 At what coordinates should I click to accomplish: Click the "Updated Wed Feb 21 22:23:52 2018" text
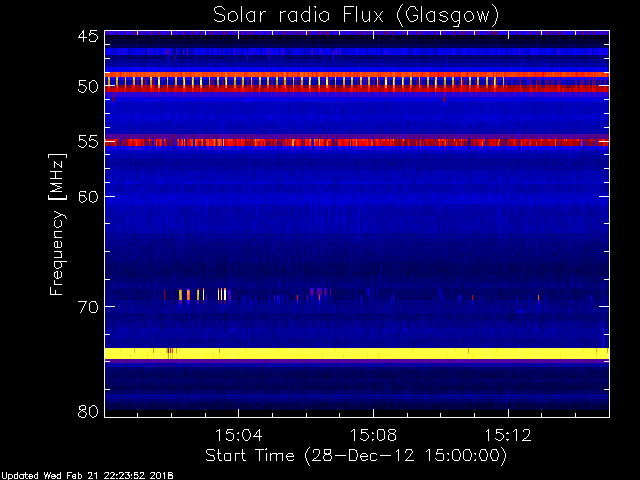[87, 476]
